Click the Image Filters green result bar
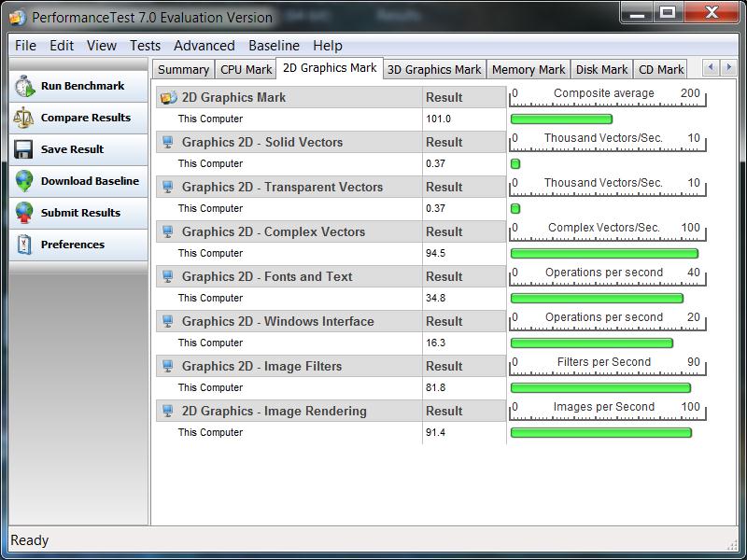The image size is (747, 560). (600, 387)
